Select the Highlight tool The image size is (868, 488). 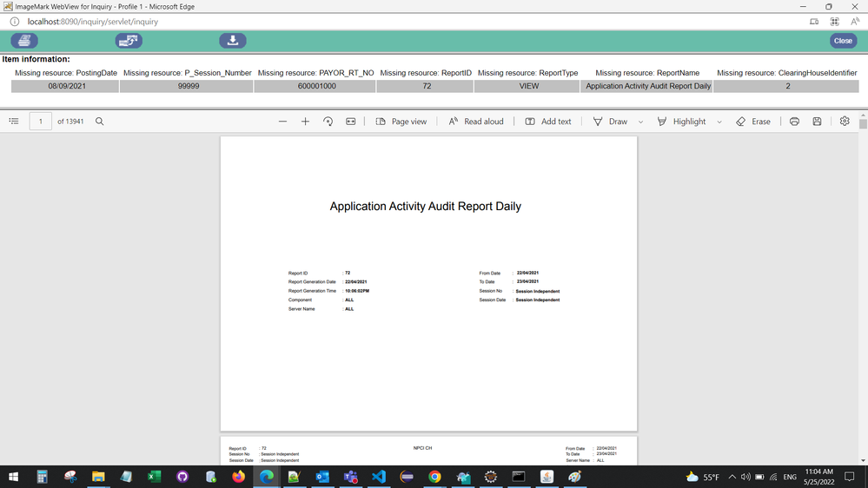[681, 122]
